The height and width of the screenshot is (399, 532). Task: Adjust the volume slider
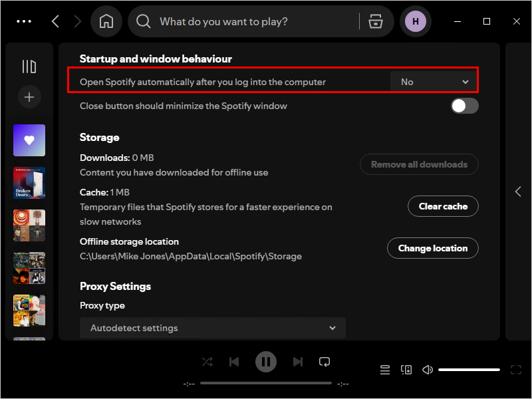[x=469, y=370]
